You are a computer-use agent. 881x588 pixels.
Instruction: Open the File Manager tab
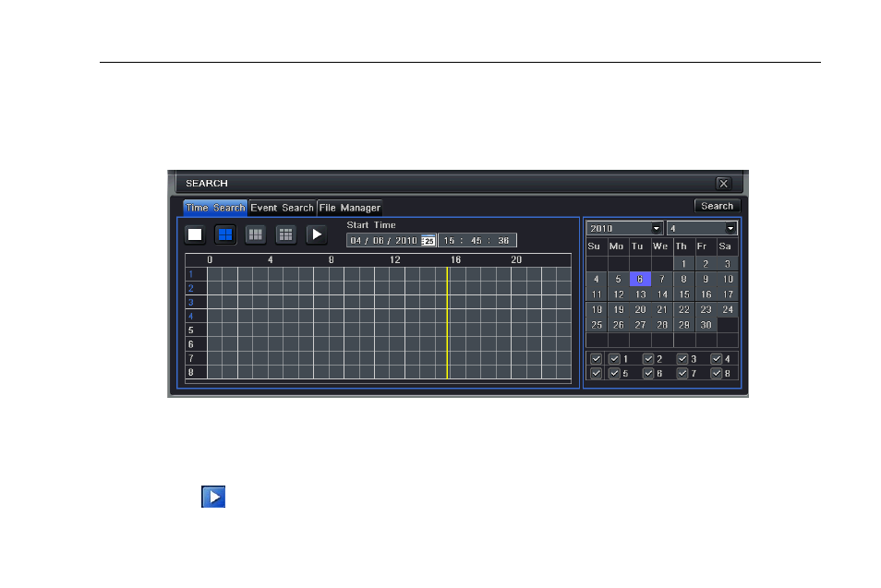349,208
